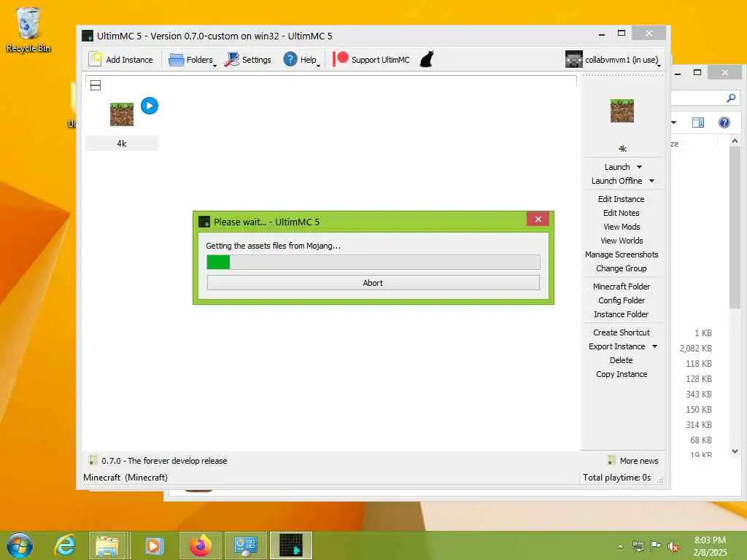
Task: Click the scroll down arrow in Explorer window
Action: [735, 451]
